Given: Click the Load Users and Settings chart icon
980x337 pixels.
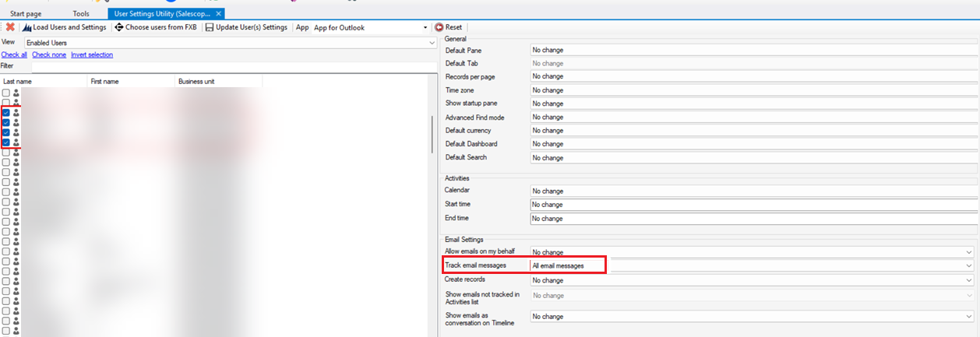Looking at the screenshot, I should click(26, 27).
